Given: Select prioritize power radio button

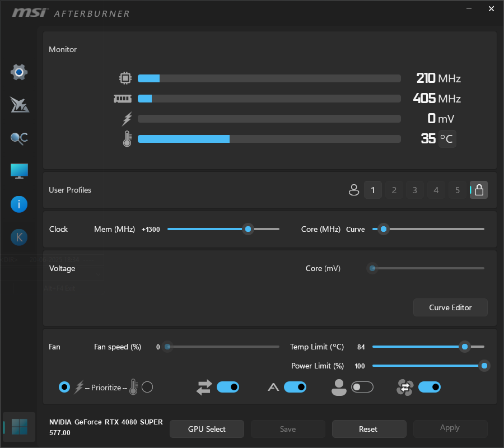Looking at the screenshot, I should [64, 387].
